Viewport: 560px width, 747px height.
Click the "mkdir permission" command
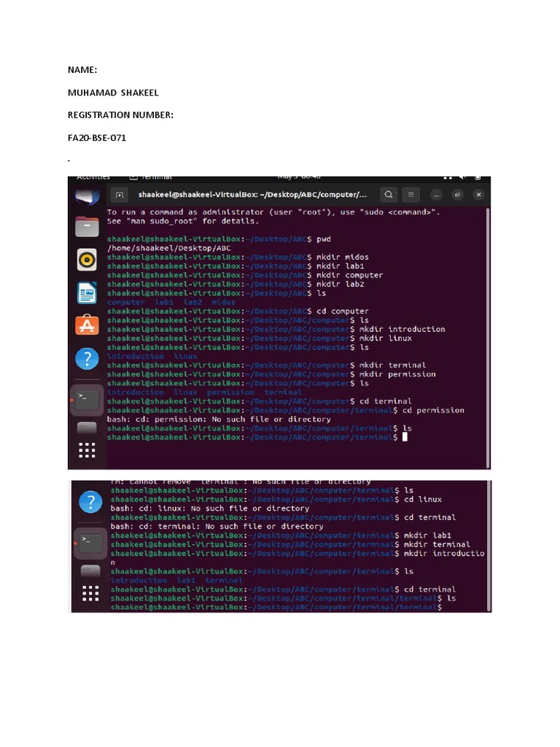(x=397, y=374)
